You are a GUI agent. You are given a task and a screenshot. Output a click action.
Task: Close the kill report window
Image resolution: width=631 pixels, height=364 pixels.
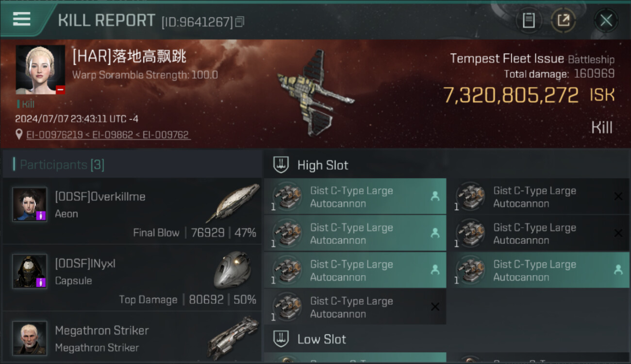click(x=606, y=20)
